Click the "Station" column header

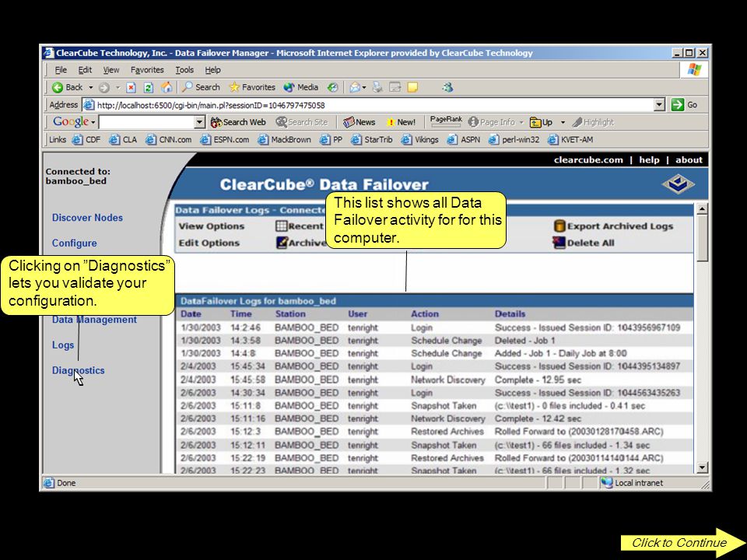tap(290, 314)
